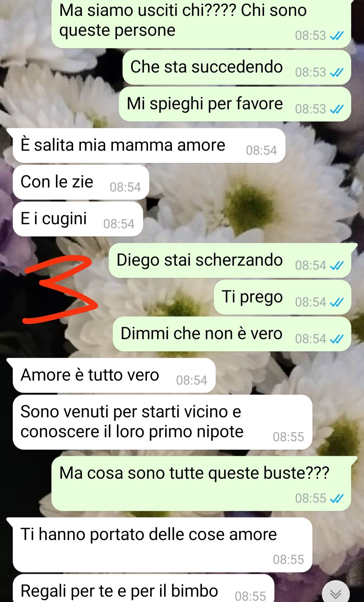Tap the 08:55 timestamp on "primo nipote" message
Viewport: 364px width, 602px height.
[x=288, y=437]
